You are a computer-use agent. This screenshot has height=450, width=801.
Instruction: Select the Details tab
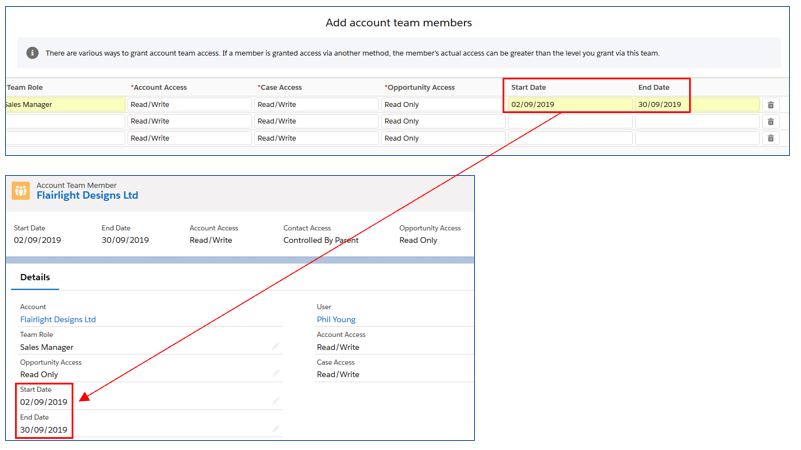[x=35, y=277]
